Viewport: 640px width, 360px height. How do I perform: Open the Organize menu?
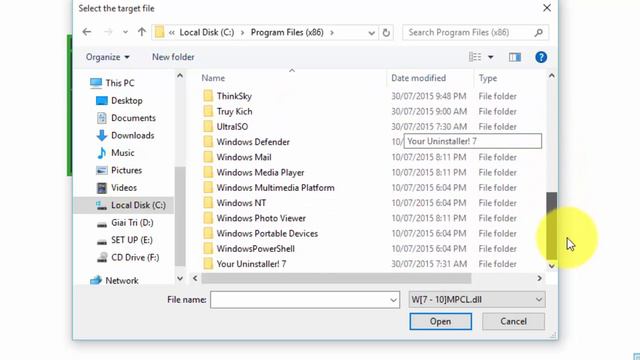pyautogui.click(x=107, y=57)
